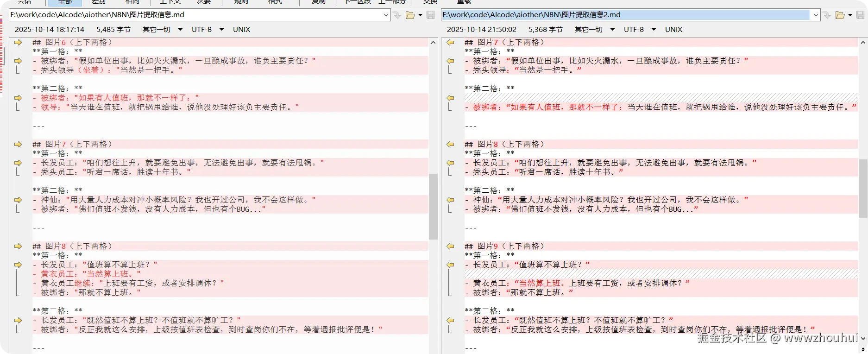This screenshot has width=868, height=354.
Task: Open file browser for right pane
Action: click(x=840, y=15)
